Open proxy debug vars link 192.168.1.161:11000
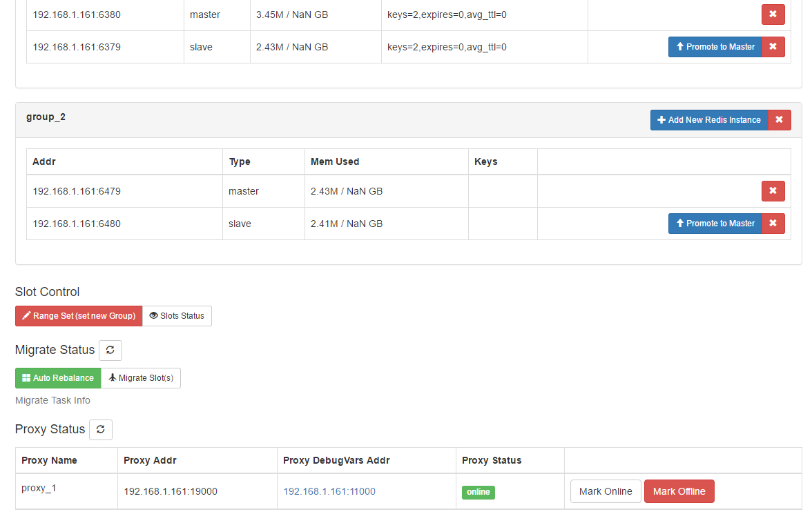812x523 pixels. 329,491
